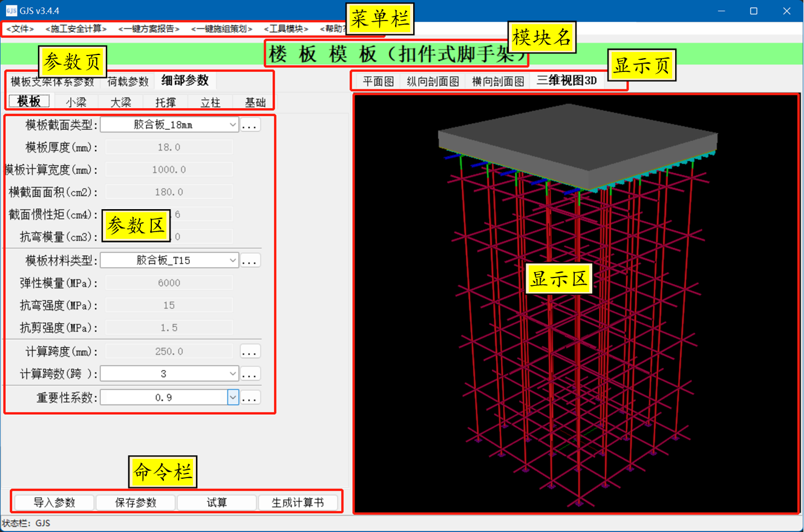This screenshot has height=532, width=804.
Task: Open the <文件> menu
Action: [20, 29]
